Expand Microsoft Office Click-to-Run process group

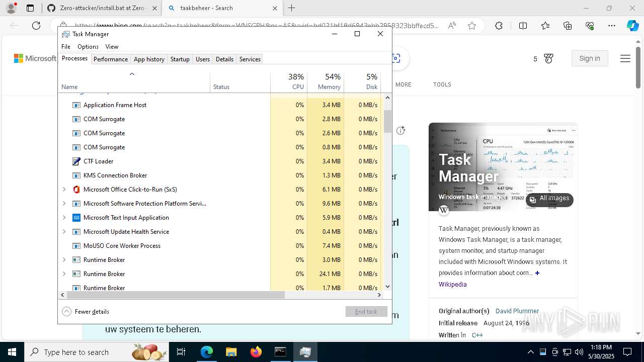pos(64,190)
